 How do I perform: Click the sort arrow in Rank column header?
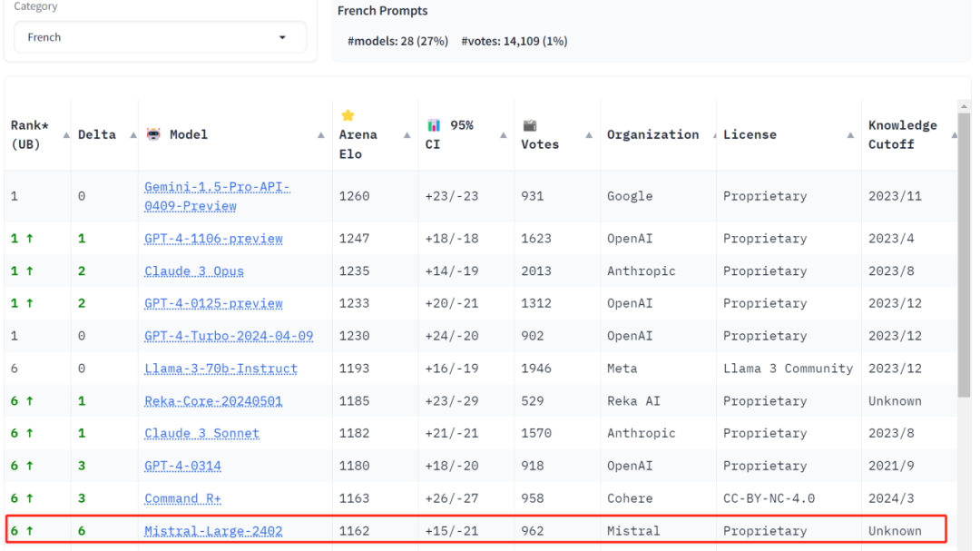(x=65, y=135)
